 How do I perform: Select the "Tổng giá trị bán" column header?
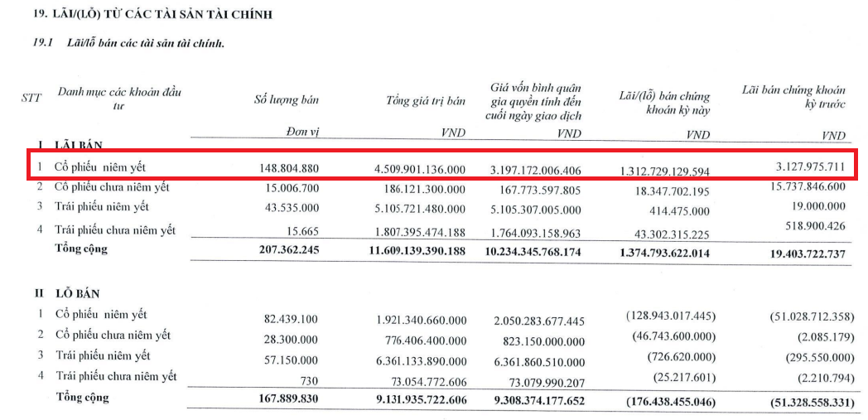(x=426, y=101)
